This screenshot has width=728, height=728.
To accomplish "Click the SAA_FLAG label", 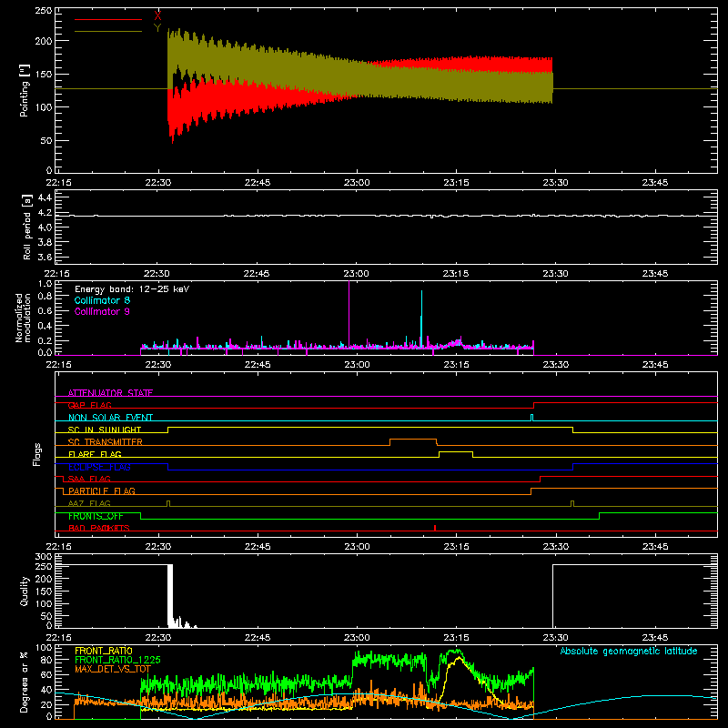I will (89, 479).
